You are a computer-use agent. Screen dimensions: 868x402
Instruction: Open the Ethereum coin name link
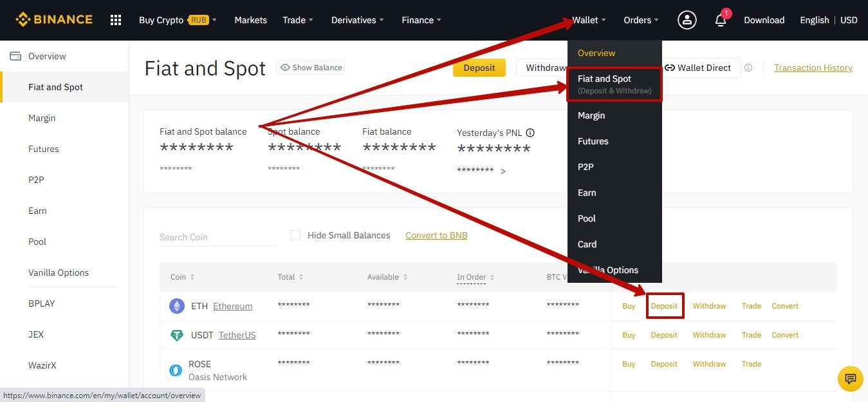233,306
